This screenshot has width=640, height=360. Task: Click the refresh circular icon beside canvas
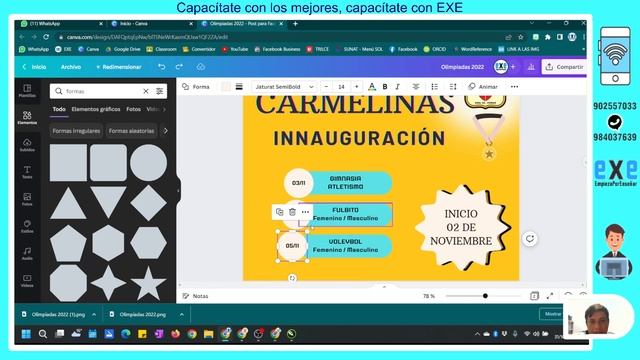click(x=530, y=239)
